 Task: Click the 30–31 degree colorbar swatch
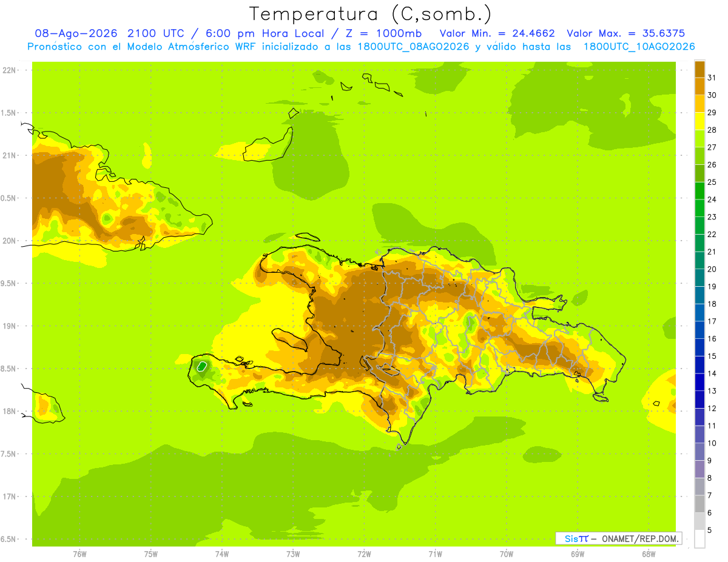click(x=699, y=87)
